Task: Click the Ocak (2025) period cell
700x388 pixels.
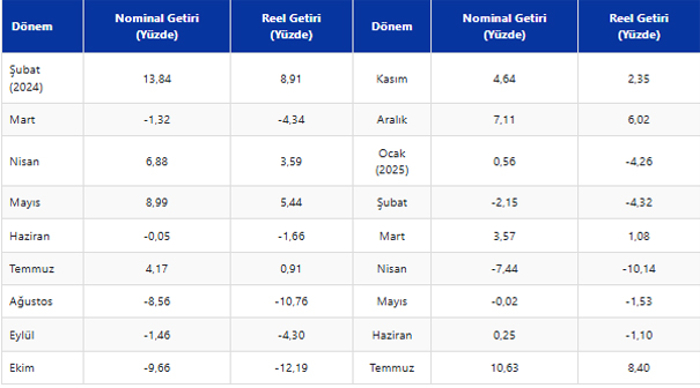Action: [x=392, y=161]
